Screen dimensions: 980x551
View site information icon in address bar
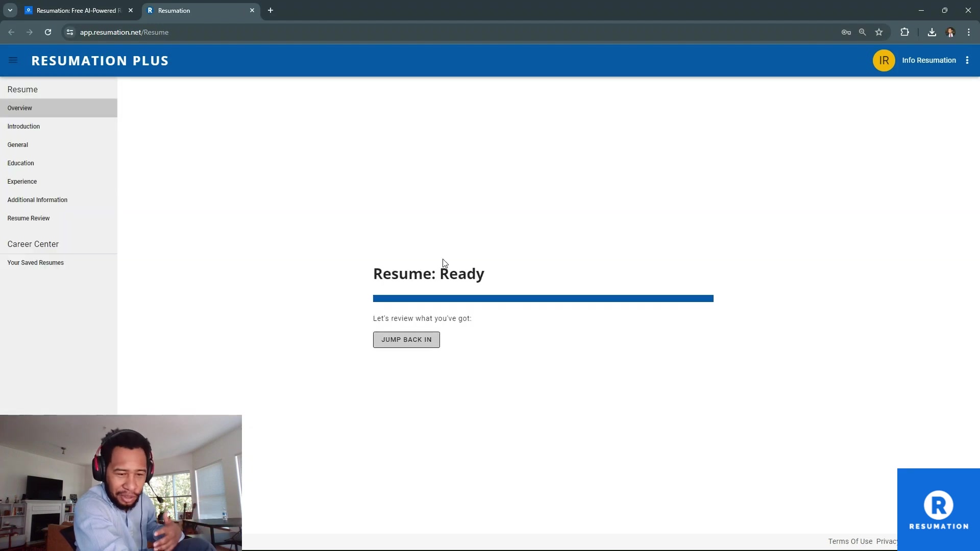point(70,32)
